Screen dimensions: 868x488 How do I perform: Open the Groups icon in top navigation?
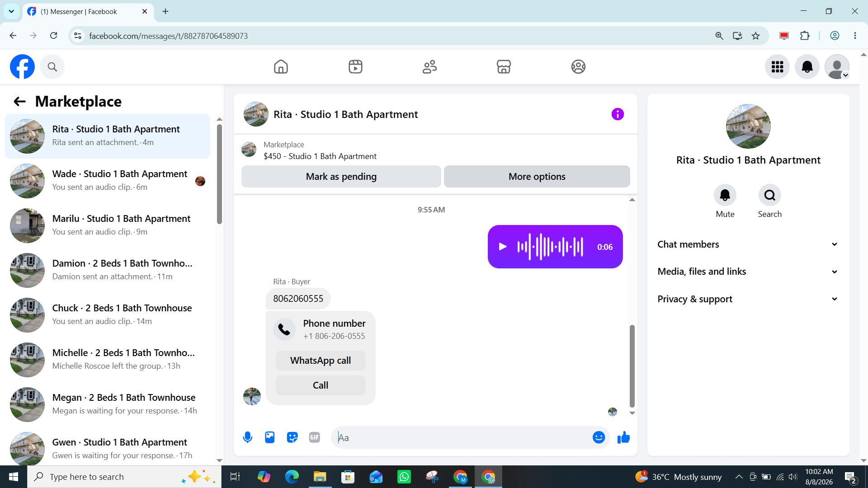578,67
